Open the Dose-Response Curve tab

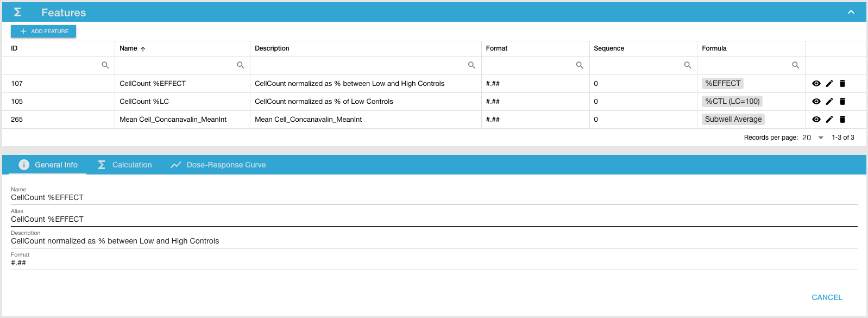coord(218,165)
